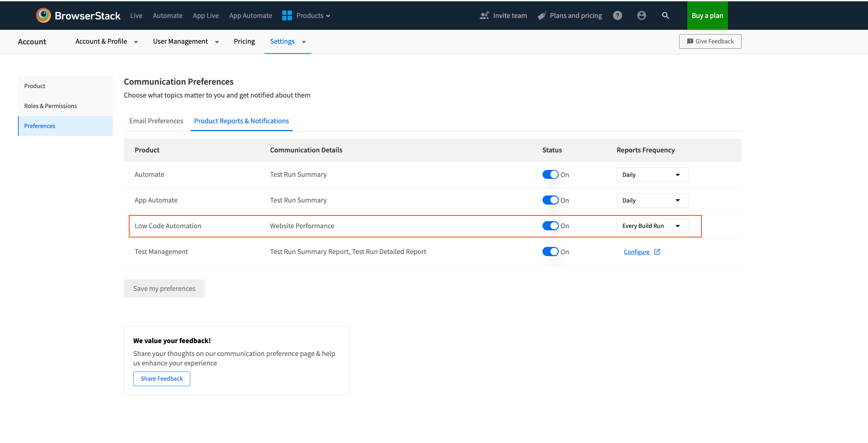
Task: Click the search magnifier icon
Action: (x=666, y=16)
